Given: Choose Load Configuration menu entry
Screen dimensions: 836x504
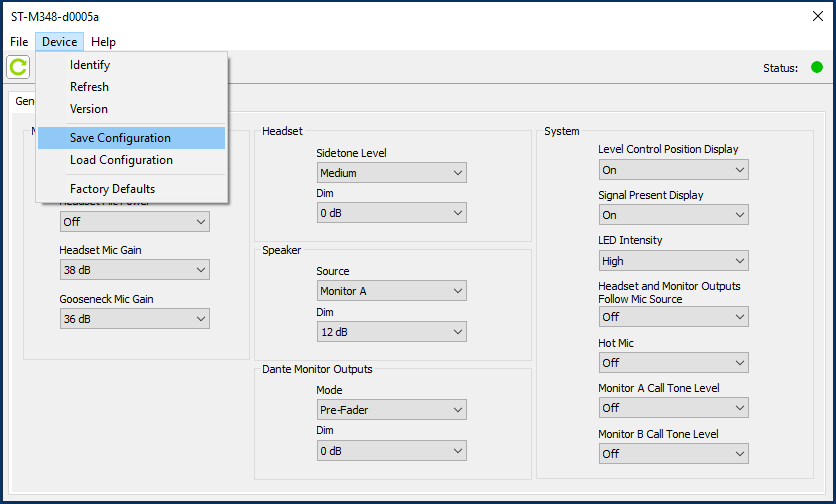Looking at the screenshot, I should pyautogui.click(x=121, y=160).
